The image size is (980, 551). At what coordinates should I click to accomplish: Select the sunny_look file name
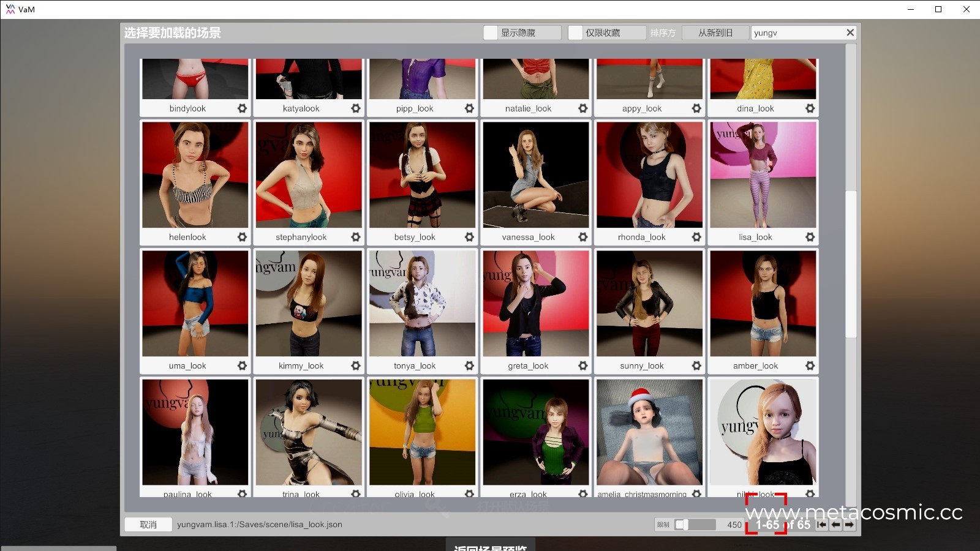[641, 365]
